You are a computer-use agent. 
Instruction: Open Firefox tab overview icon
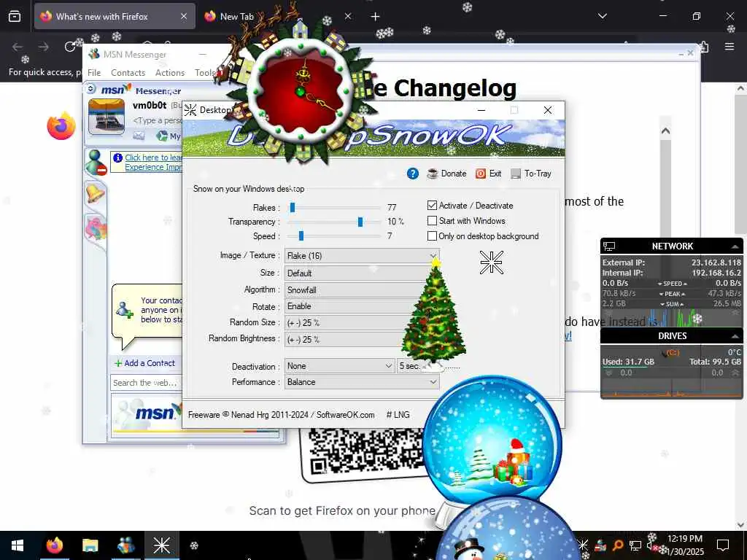click(15, 17)
